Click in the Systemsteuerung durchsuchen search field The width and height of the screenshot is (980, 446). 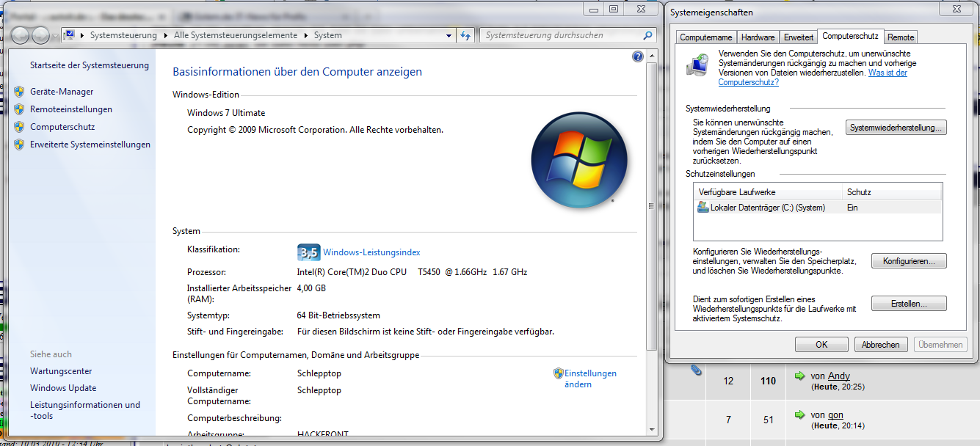tap(558, 35)
